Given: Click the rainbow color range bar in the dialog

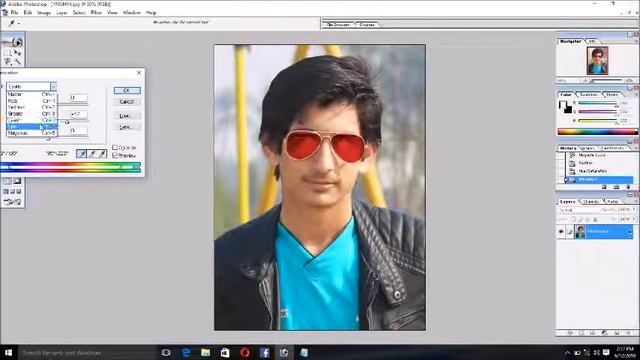Looking at the screenshot, I should [x=70, y=167].
